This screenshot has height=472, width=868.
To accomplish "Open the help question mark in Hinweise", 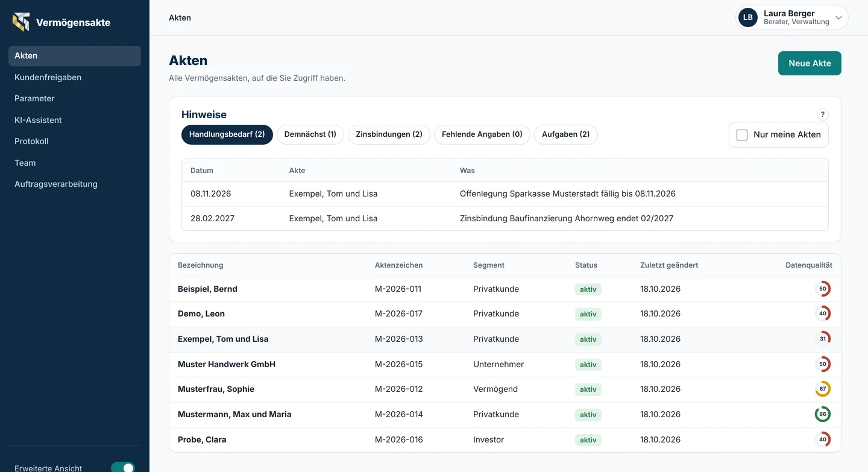I will [x=823, y=115].
